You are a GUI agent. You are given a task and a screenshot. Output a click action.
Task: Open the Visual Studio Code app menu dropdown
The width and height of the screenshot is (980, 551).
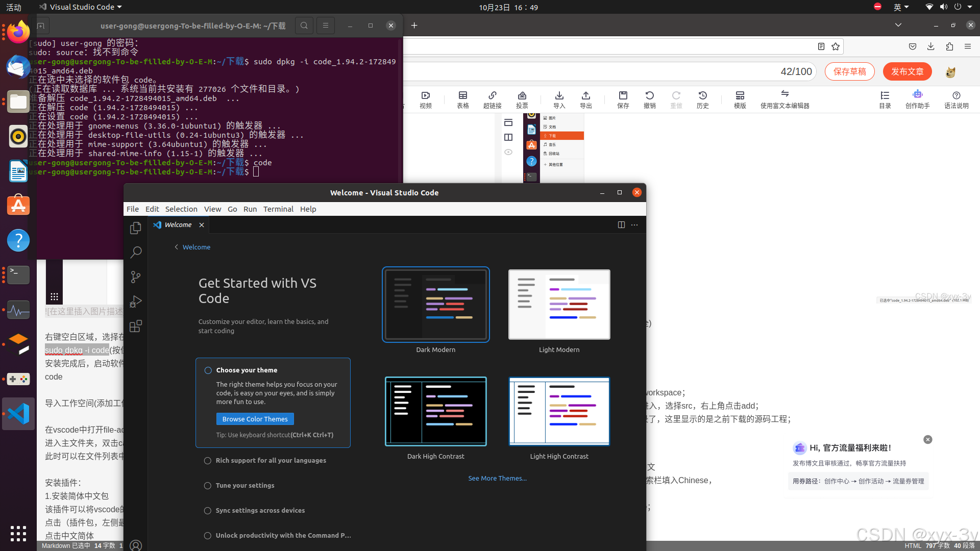(81, 7)
